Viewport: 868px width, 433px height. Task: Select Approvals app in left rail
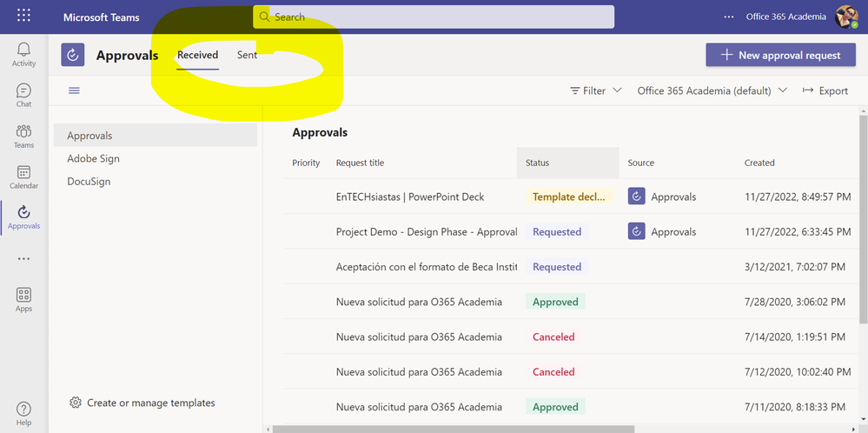click(23, 217)
